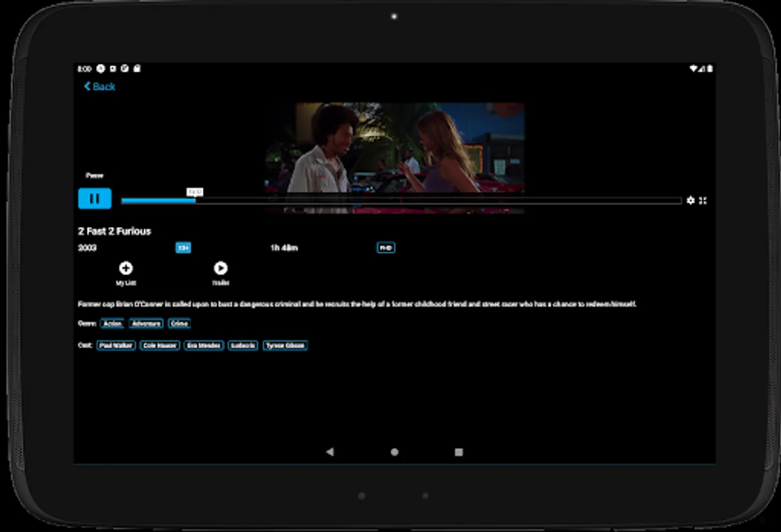781x532 pixels.
Task: Tap the Android recent apps button
Action: (459, 452)
